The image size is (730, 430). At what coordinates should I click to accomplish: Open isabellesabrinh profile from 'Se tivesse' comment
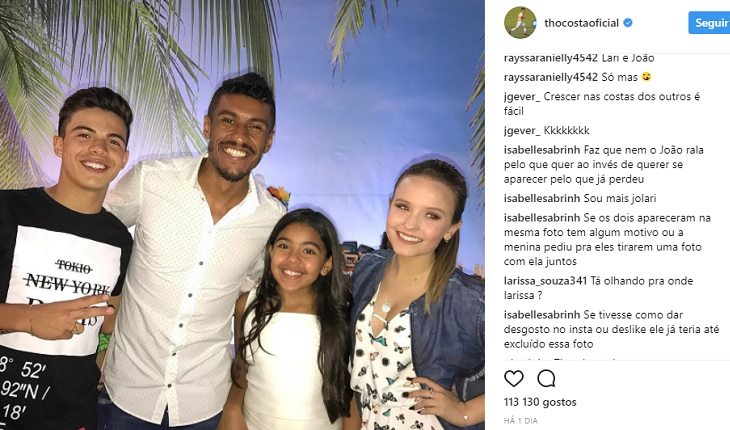(542, 315)
